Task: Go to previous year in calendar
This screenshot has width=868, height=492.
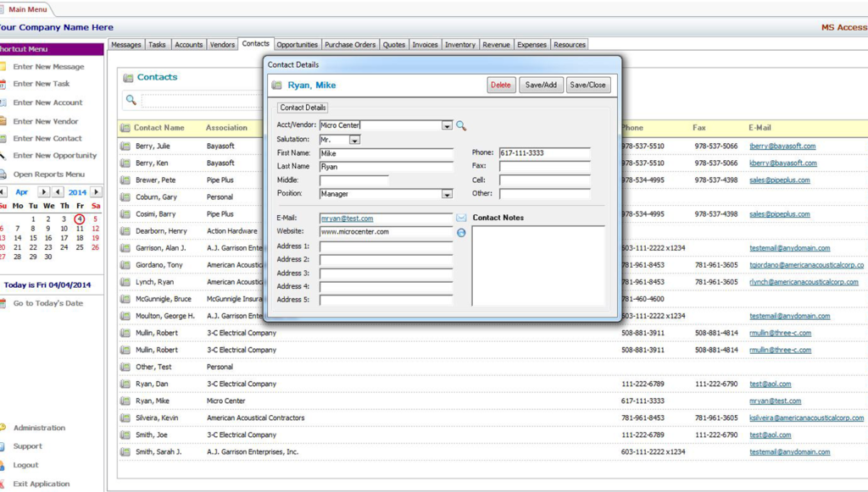Action: pyautogui.click(x=58, y=192)
